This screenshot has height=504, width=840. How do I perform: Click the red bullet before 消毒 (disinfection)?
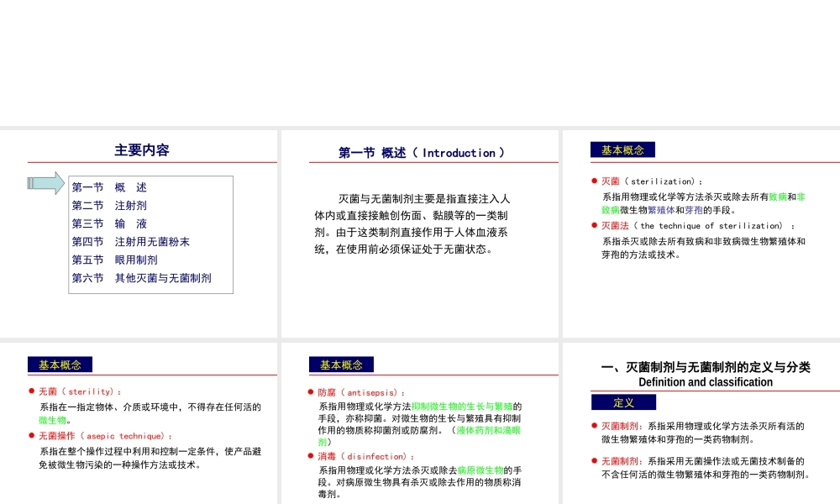tap(309, 456)
